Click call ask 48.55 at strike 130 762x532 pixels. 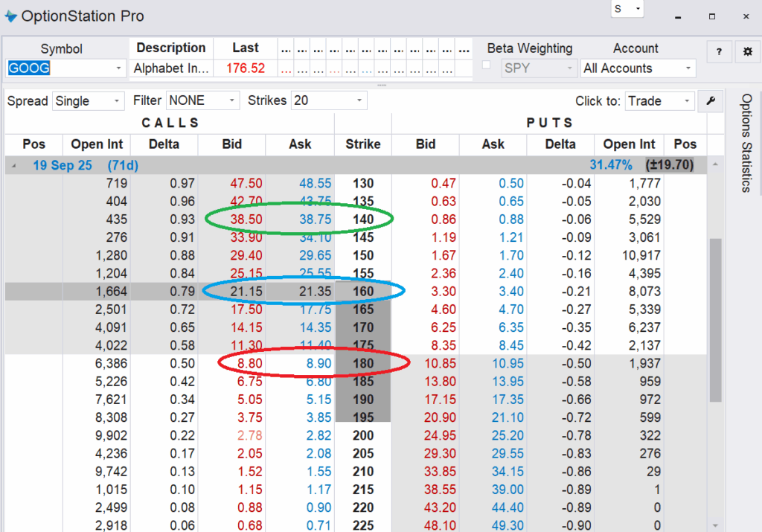pos(316,184)
